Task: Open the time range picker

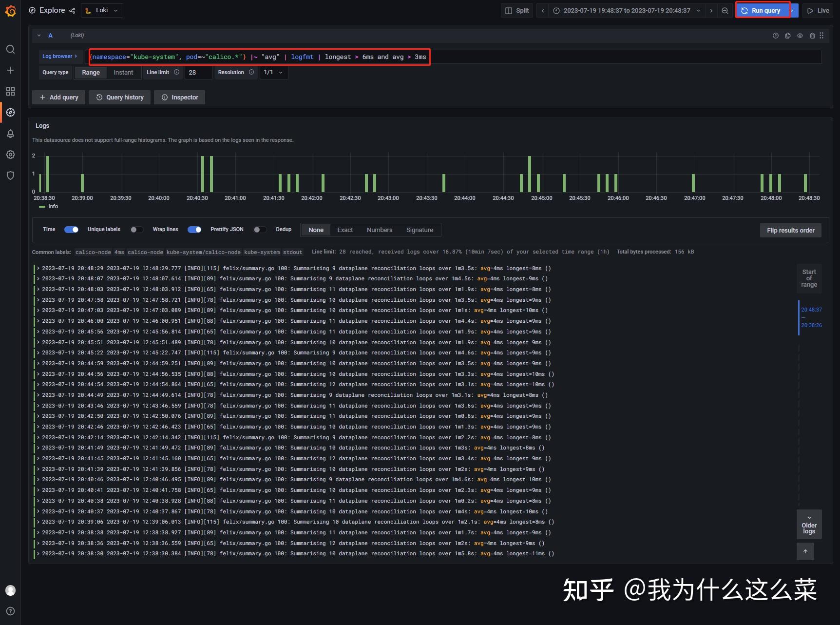Action: (627, 11)
